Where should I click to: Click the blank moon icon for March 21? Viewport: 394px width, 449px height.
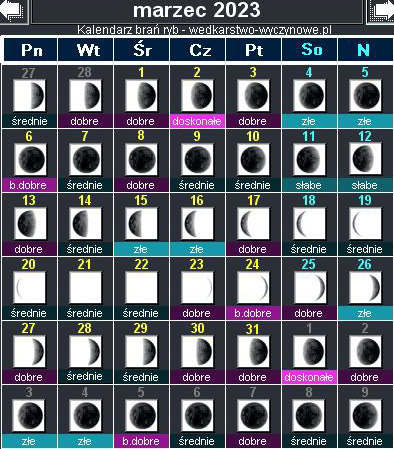click(85, 288)
